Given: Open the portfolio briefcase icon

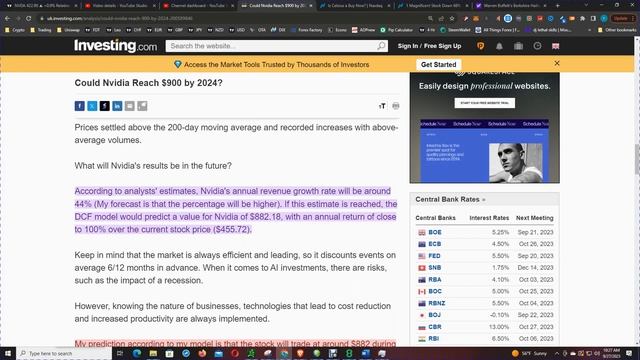Looking at the screenshot, I should (x=518, y=46).
